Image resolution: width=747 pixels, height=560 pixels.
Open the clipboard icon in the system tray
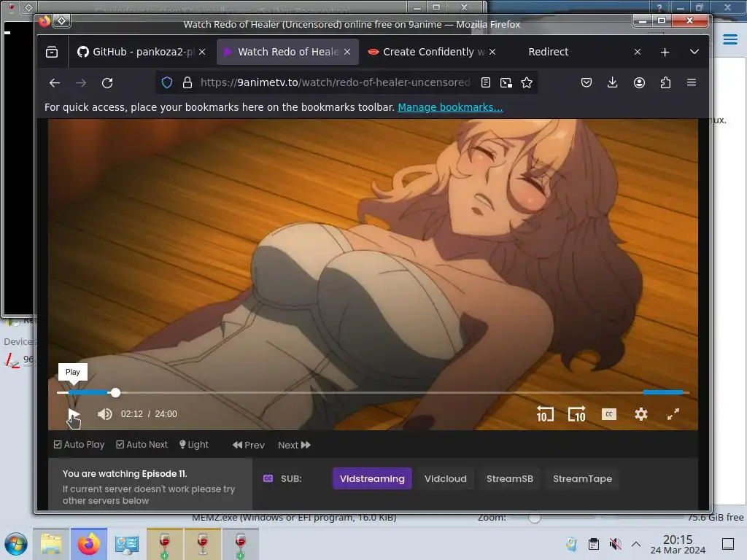594,544
